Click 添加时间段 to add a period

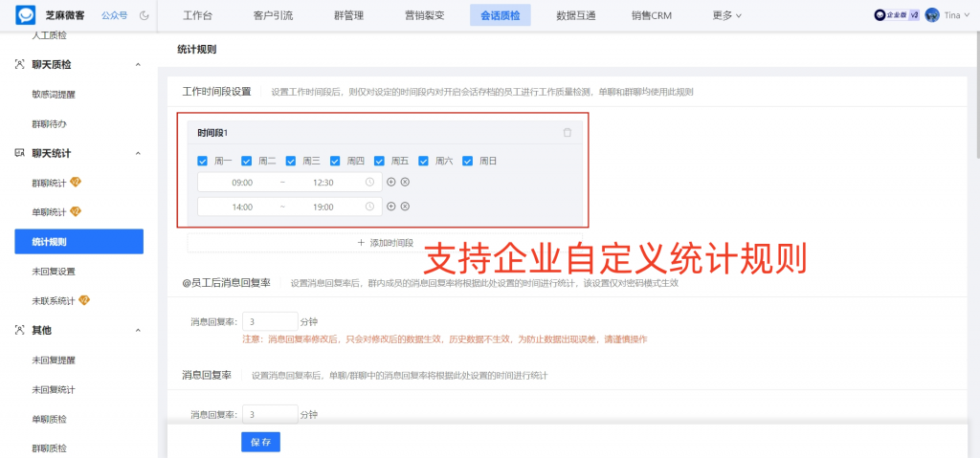pos(385,243)
